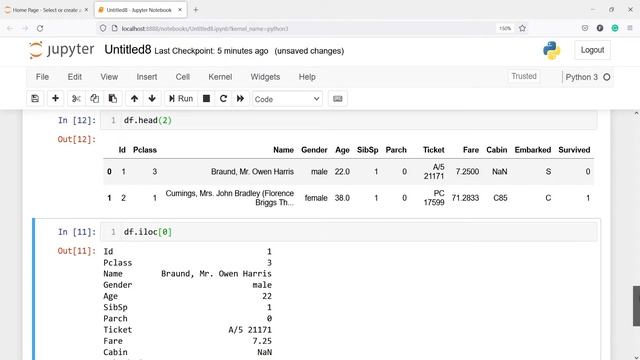Click the Jupyter logo

tap(62, 50)
